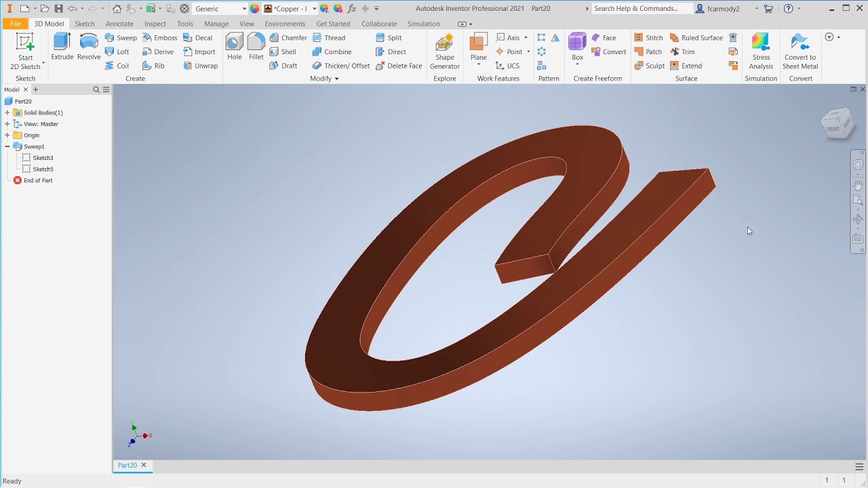Open the Environments tab
Screen dimensions: 868x488
(x=285, y=24)
